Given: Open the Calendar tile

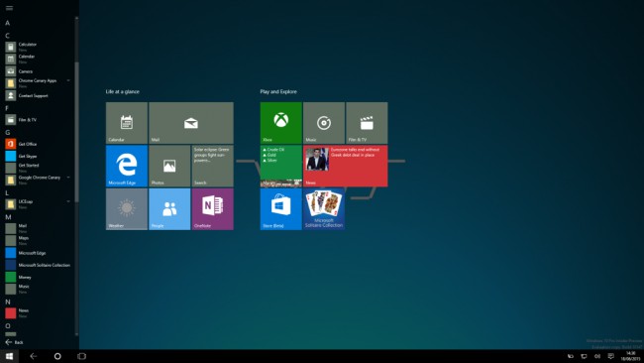Looking at the screenshot, I should 127,123.
